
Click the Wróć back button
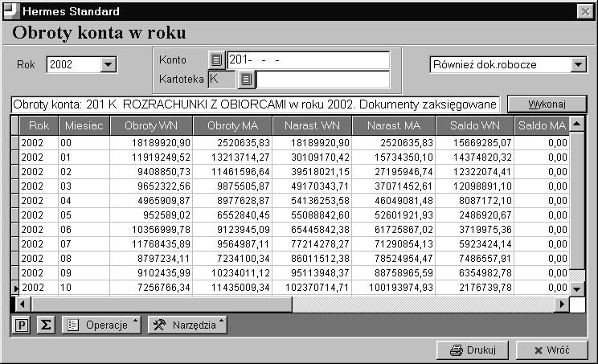pyautogui.click(x=552, y=350)
